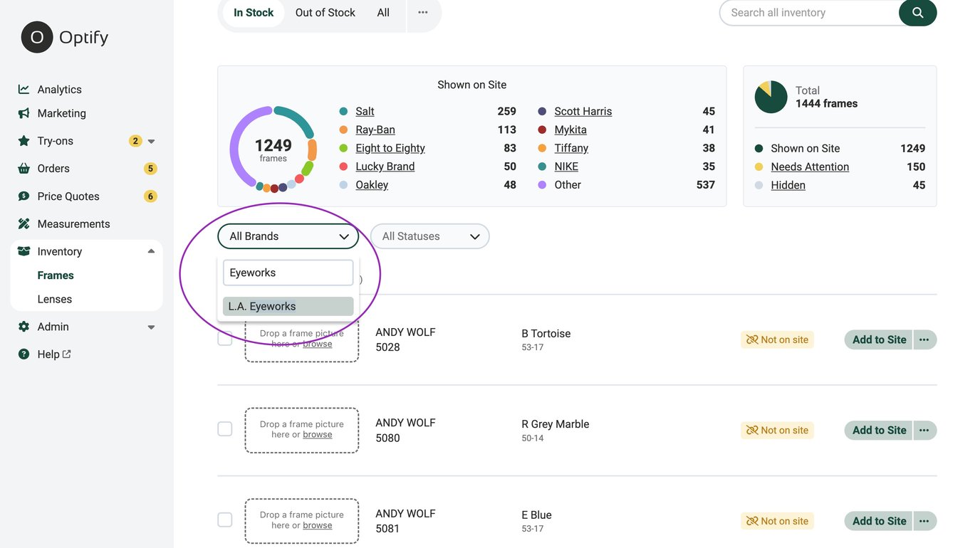980x548 pixels.
Task: Check the ANDY WOLF 5028 row checkbox
Action: click(x=225, y=339)
